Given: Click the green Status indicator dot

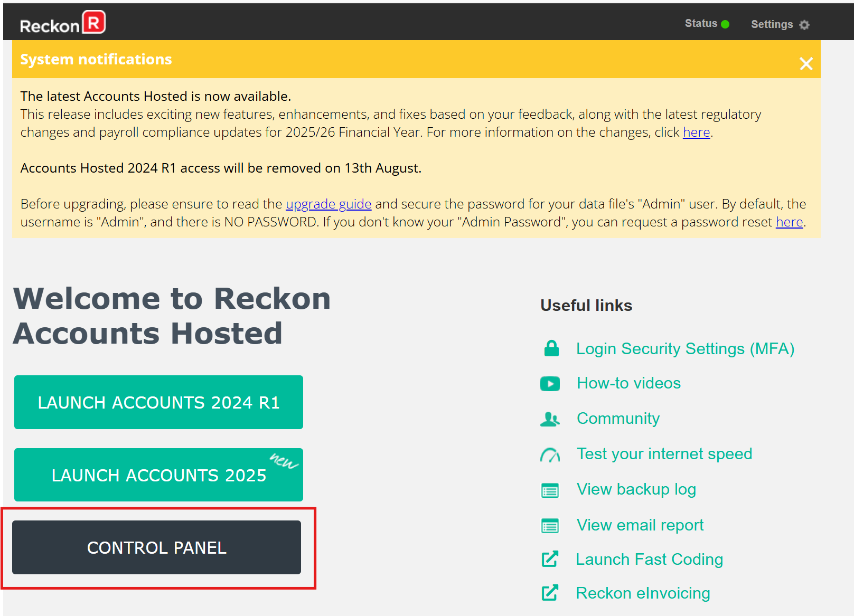Looking at the screenshot, I should click(x=725, y=24).
